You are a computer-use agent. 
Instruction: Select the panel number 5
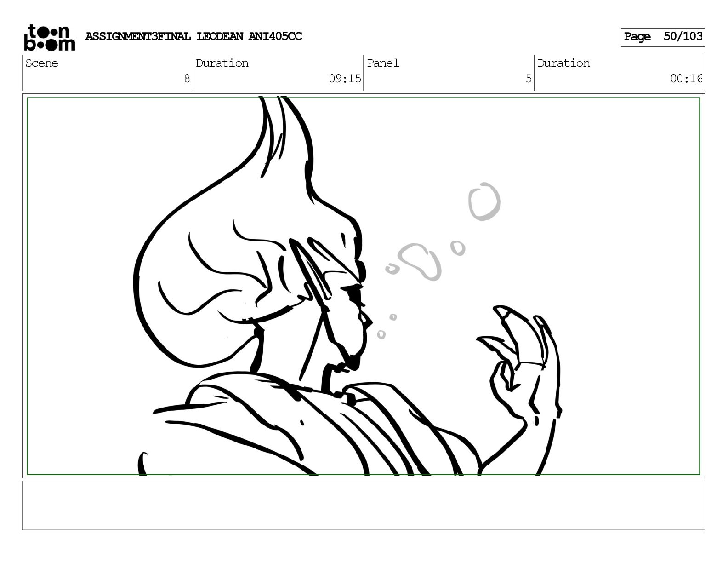click(528, 79)
